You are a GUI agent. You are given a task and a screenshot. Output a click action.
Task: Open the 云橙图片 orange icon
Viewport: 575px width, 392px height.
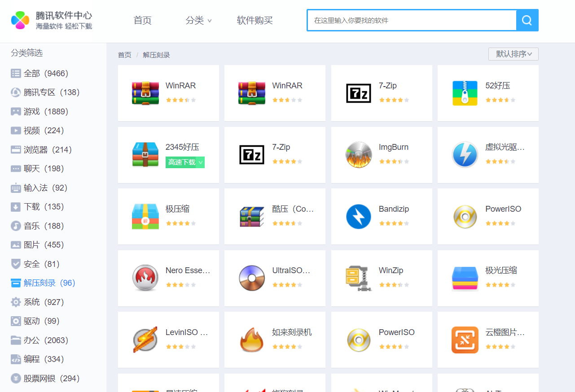[x=465, y=340]
